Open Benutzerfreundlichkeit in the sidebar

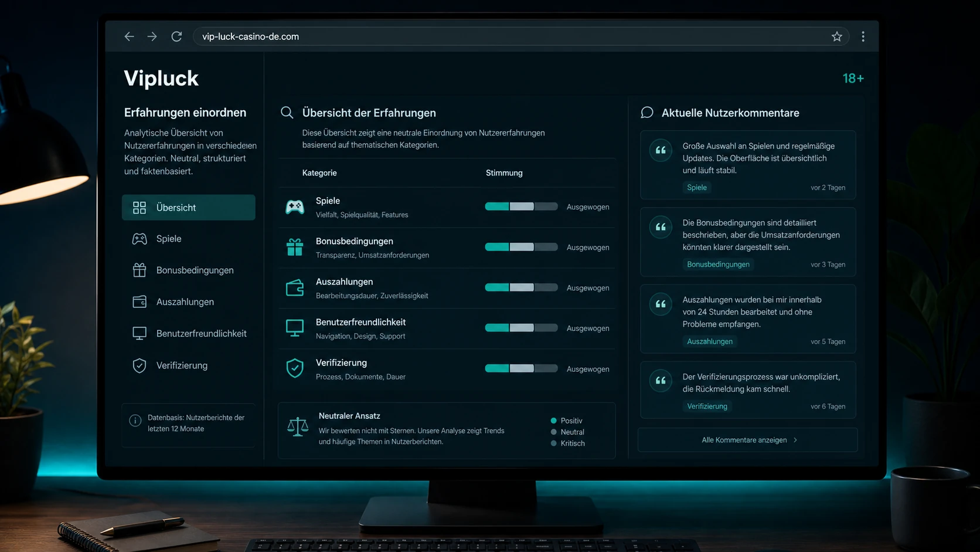point(189,334)
